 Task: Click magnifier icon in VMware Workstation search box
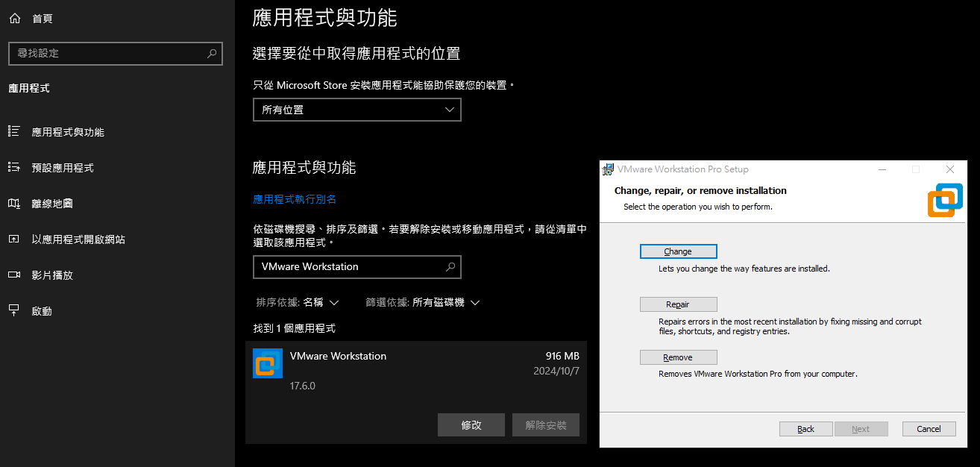[450, 267]
